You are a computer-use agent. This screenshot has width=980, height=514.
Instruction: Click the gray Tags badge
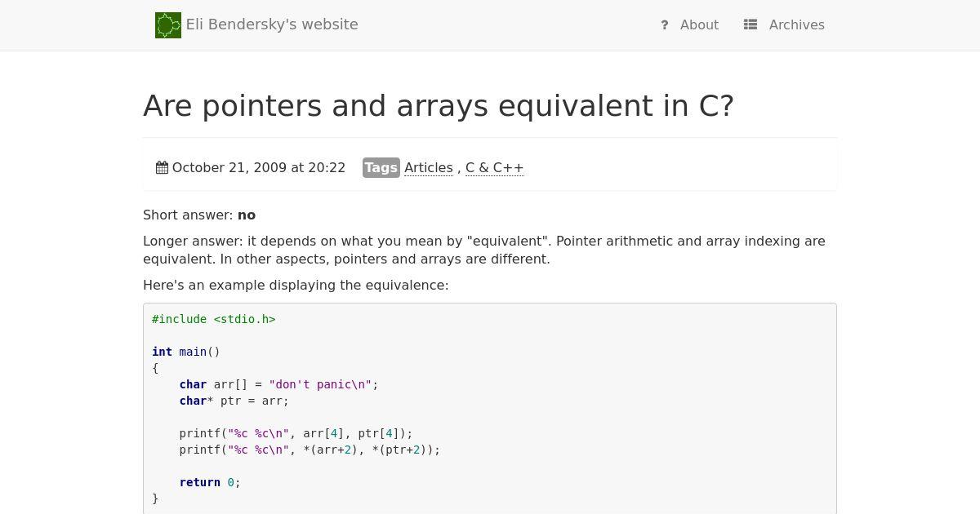[x=381, y=168]
